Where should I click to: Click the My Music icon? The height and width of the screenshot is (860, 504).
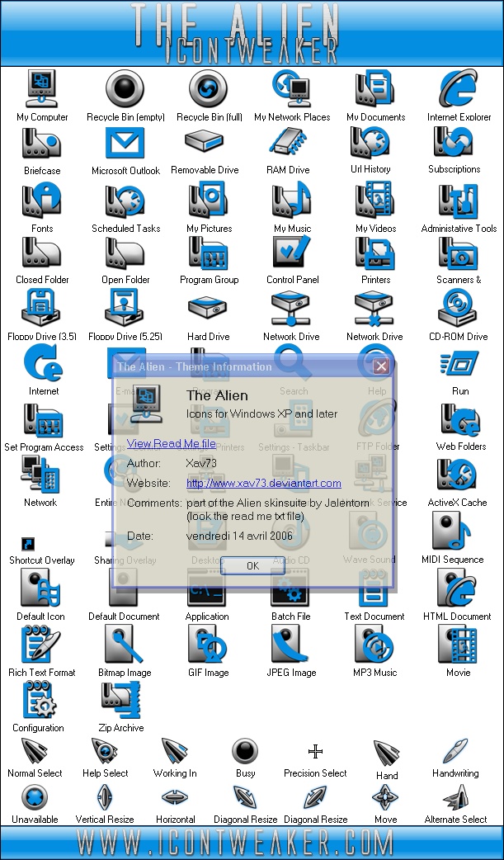point(292,201)
